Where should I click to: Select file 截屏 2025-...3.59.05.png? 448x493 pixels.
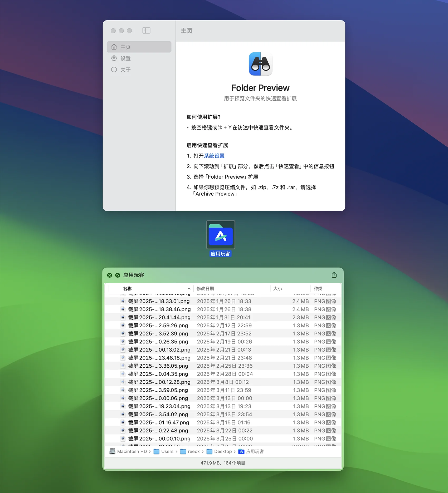[x=223, y=390]
